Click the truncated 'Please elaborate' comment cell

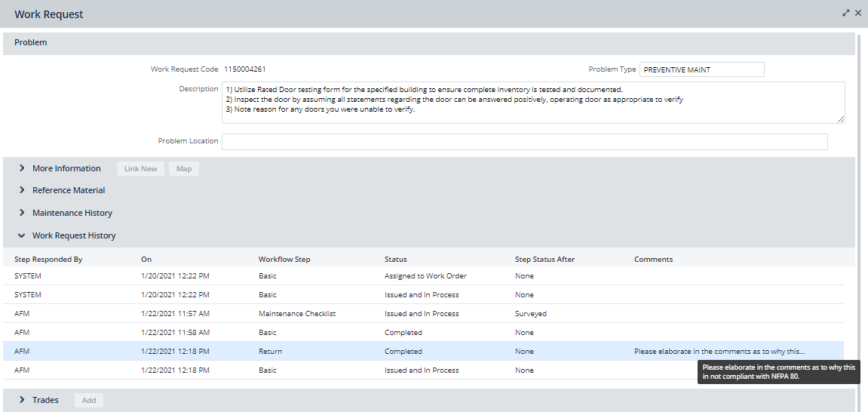(x=719, y=351)
